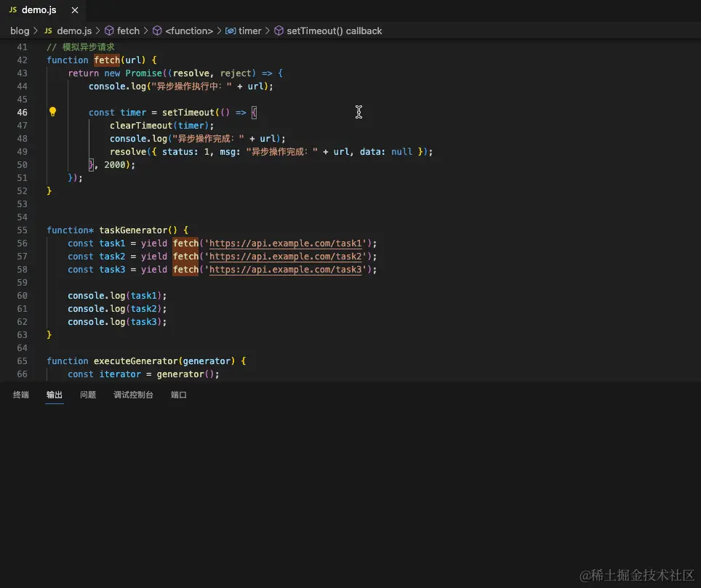Click the executeGenerator function name
This screenshot has height=588, width=701.
136,361
